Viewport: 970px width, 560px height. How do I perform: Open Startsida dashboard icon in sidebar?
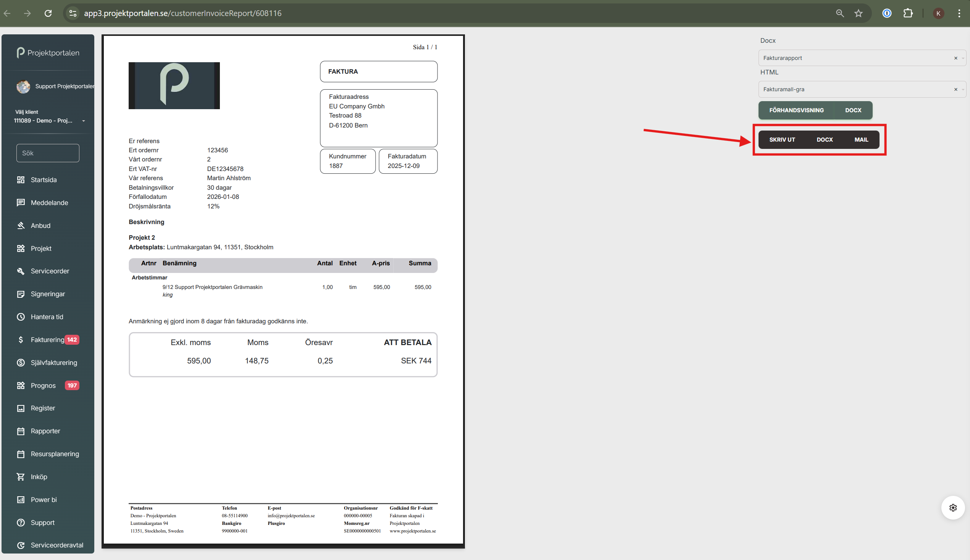21,180
